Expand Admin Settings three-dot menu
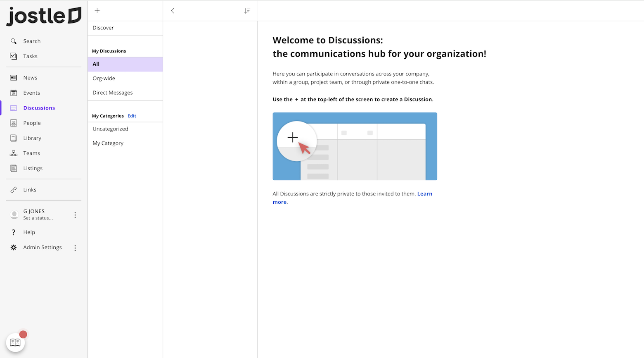The width and height of the screenshot is (644, 358). point(75,248)
